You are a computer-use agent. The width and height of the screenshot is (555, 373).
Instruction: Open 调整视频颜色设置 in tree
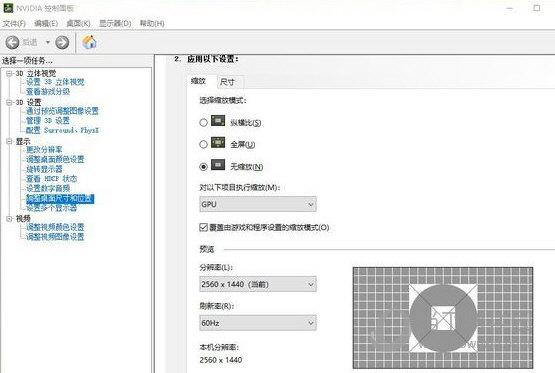pyautogui.click(x=55, y=227)
